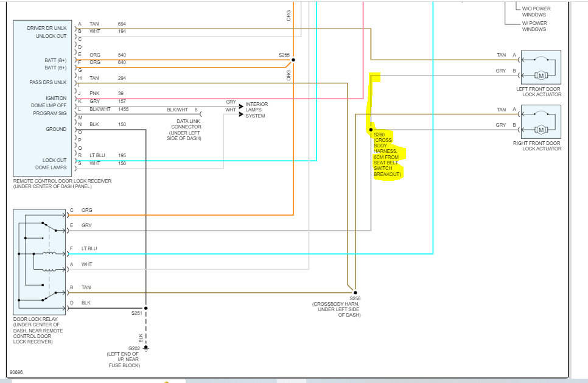Image resolution: width=588 pixels, height=383 pixels.
Task: Select RIGHT FRONT DOOR LOCK ACTUATOR caption
Action: coord(537,146)
